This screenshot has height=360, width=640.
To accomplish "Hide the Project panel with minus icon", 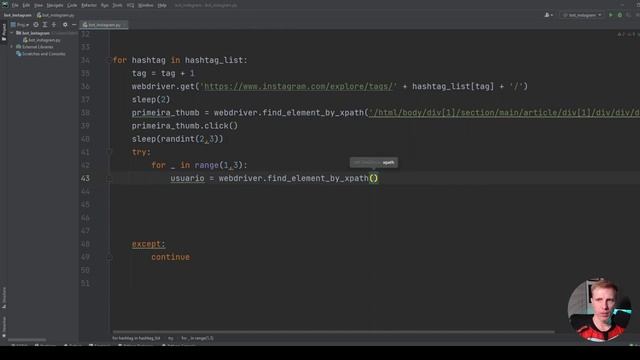I will pos(74,25).
